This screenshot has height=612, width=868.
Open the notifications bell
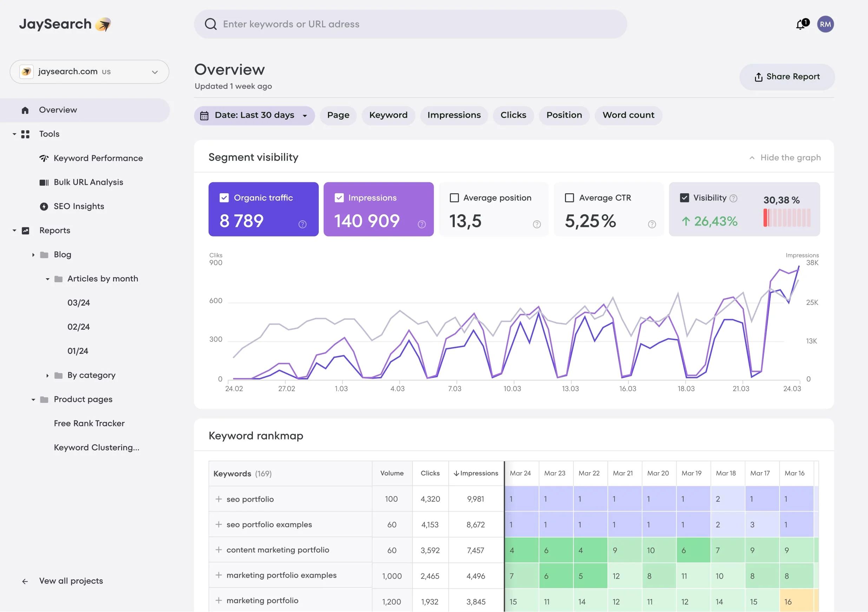(801, 24)
